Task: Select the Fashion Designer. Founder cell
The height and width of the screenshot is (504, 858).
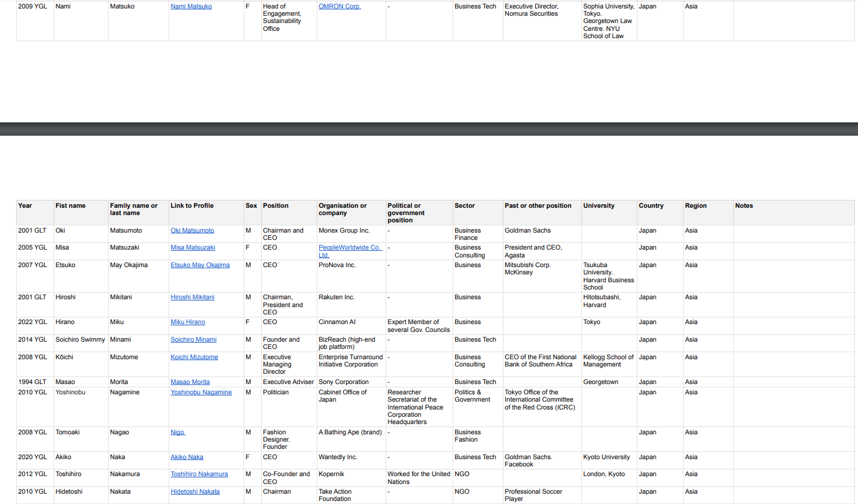Action: (289, 439)
